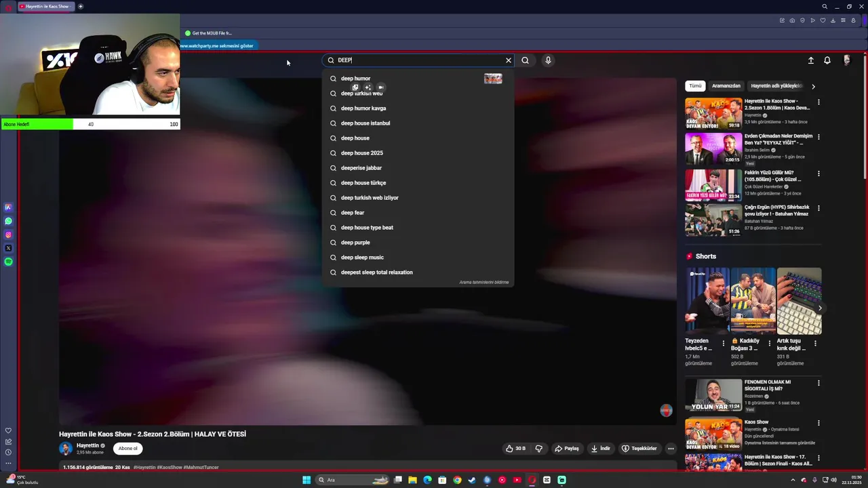Screen dimensions: 868x488
Task: Click the "İndir" download button
Action: point(601,448)
